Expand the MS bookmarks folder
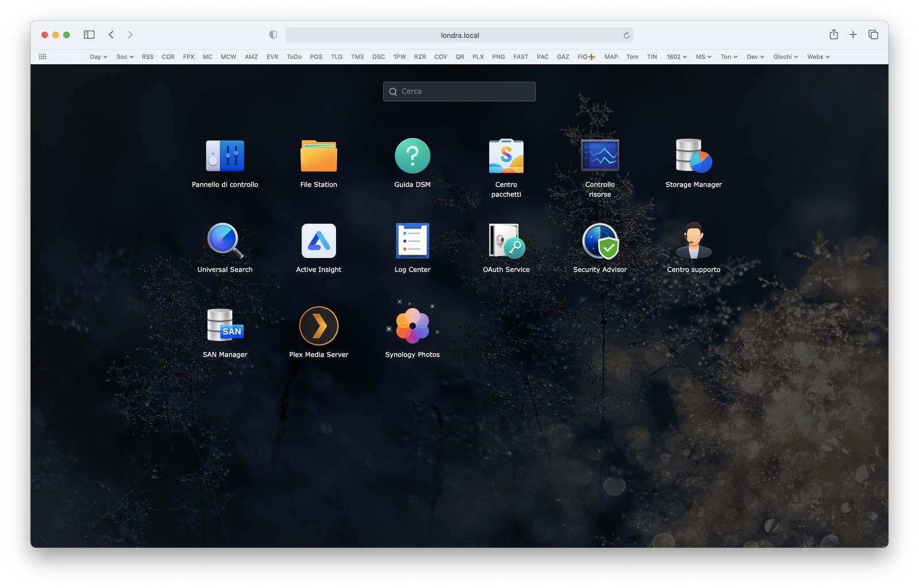 704,57
